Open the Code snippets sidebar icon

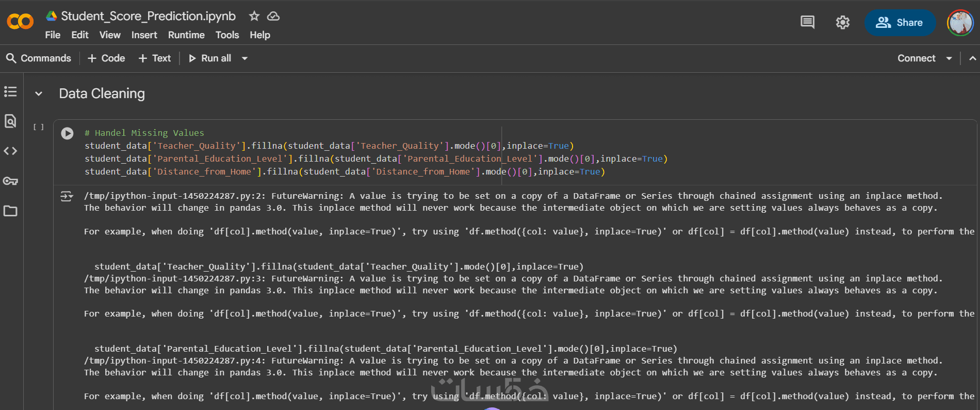tap(10, 151)
